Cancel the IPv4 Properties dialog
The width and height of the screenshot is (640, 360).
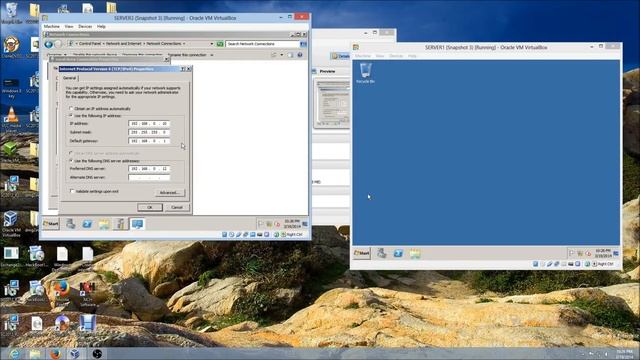coord(177,207)
